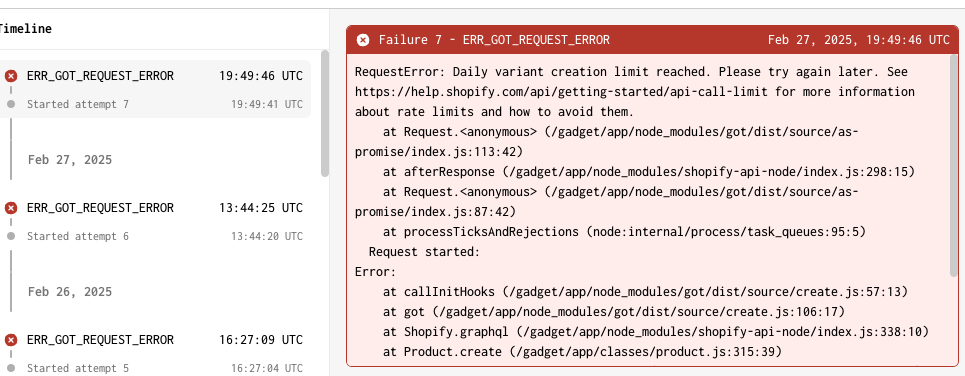Click error icon beside 16:27:09 UTC entry

coord(11,340)
